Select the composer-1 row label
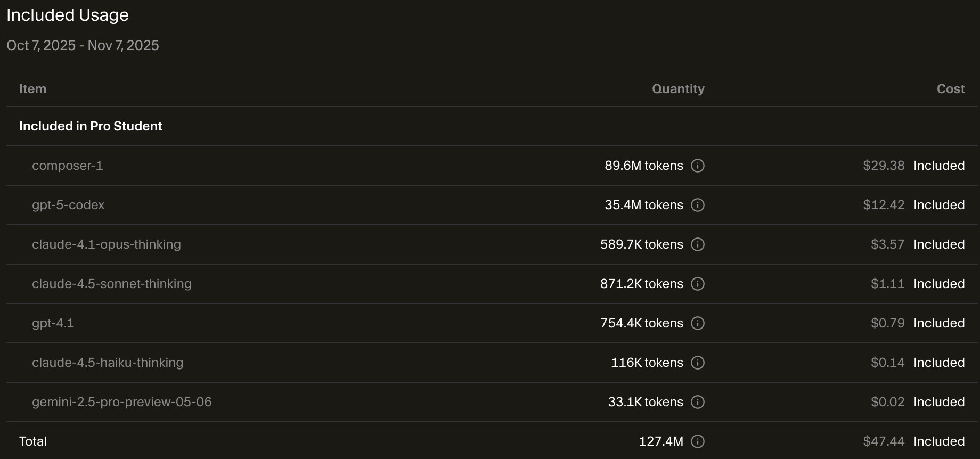980x459 pixels. tap(67, 166)
